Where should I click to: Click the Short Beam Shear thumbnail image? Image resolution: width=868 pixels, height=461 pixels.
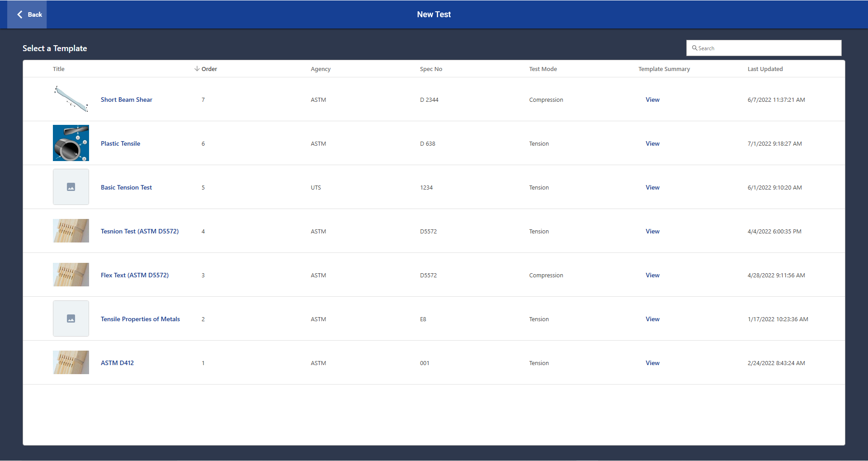(x=71, y=99)
